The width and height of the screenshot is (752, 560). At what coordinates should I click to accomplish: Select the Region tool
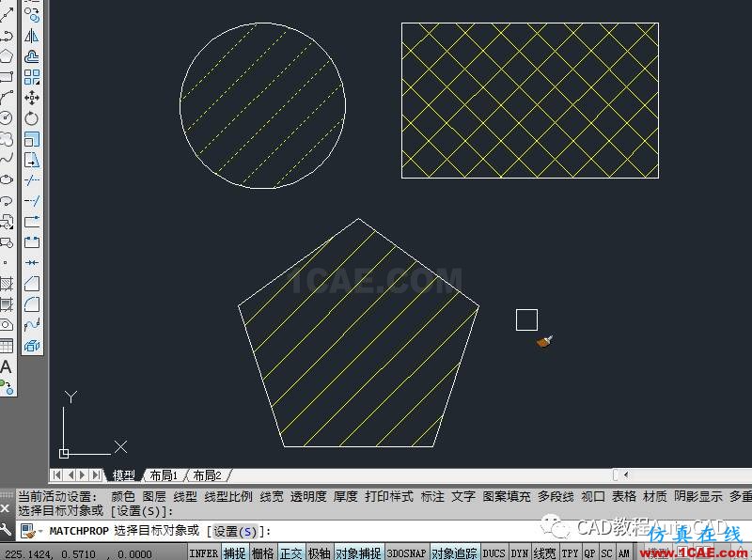7,325
